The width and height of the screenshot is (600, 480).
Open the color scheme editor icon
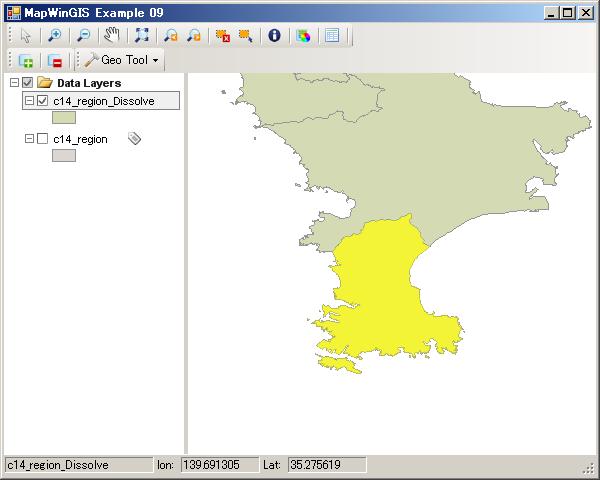(304, 35)
